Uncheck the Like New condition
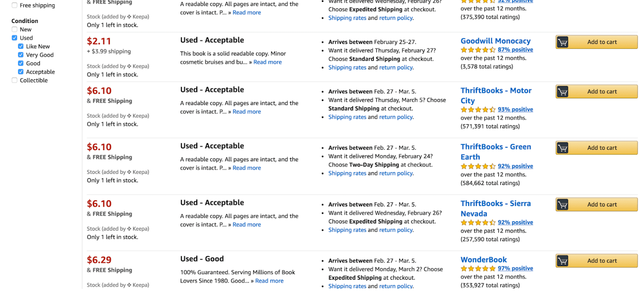 click(x=21, y=46)
